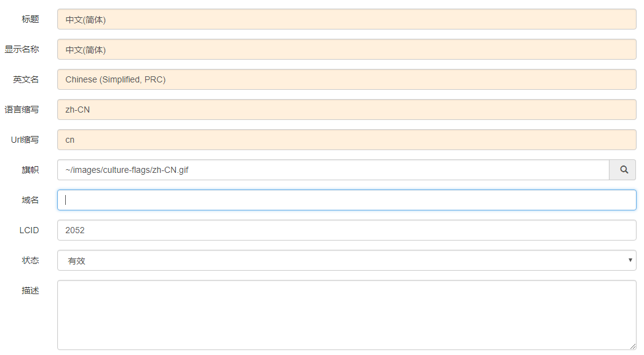
Task: Click inside the 描述 text area
Action: pos(347,315)
